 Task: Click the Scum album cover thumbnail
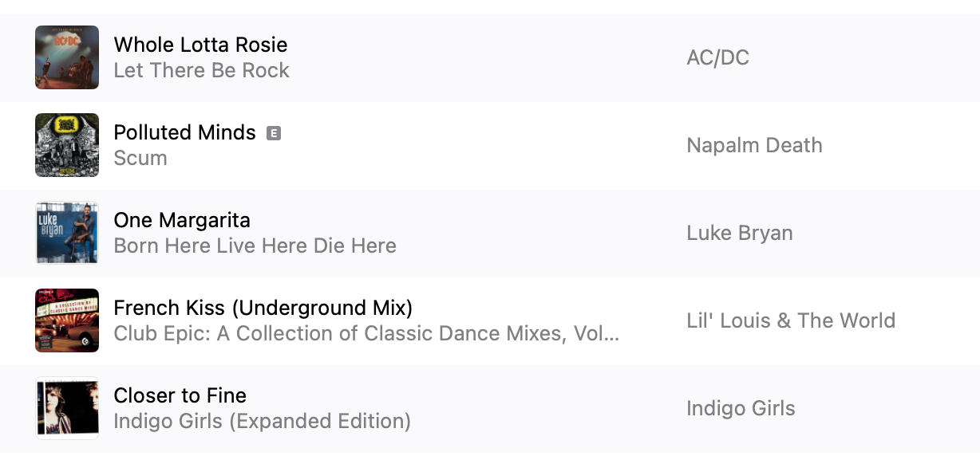pos(67,145)
